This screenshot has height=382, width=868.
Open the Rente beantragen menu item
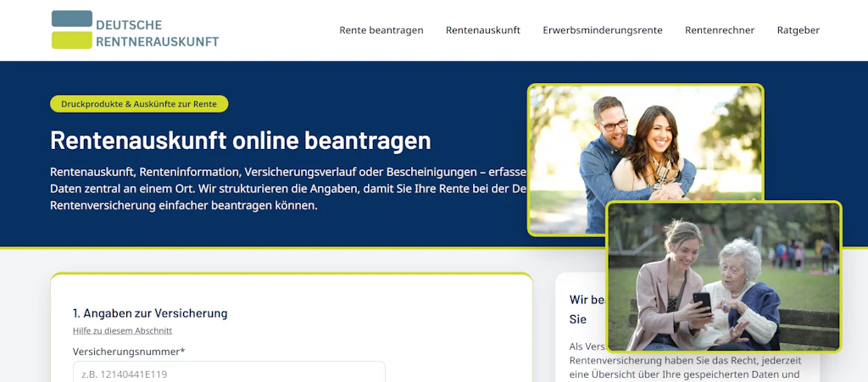coord(381,30)
